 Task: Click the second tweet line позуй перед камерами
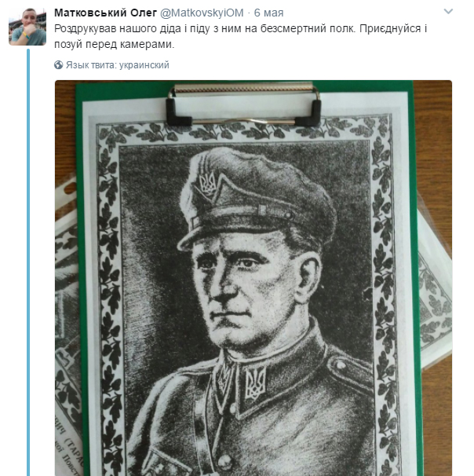click(x=115, y=44)
